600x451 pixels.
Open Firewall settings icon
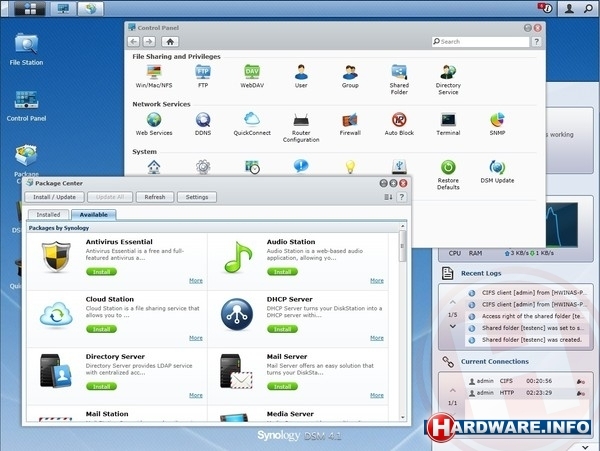(350, 124)
